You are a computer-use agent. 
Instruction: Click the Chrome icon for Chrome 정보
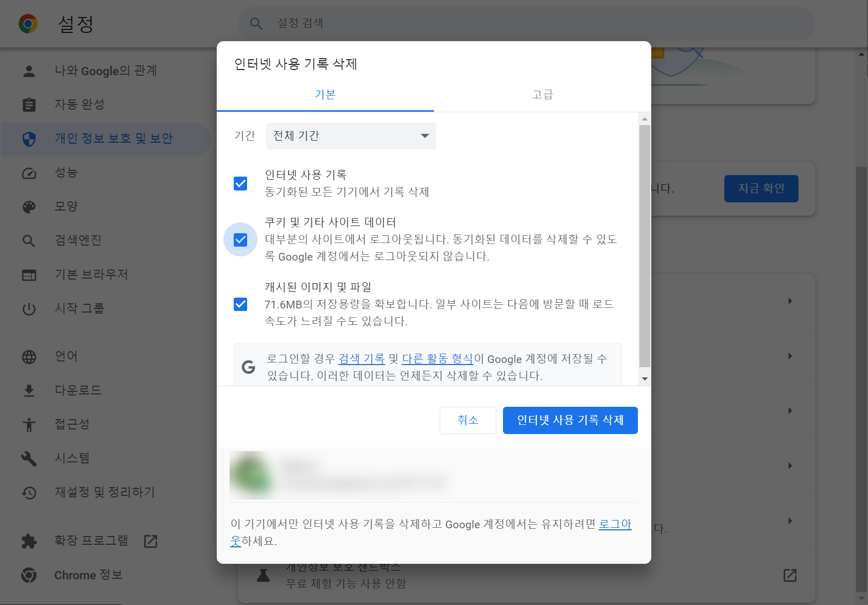pos(29,575)
